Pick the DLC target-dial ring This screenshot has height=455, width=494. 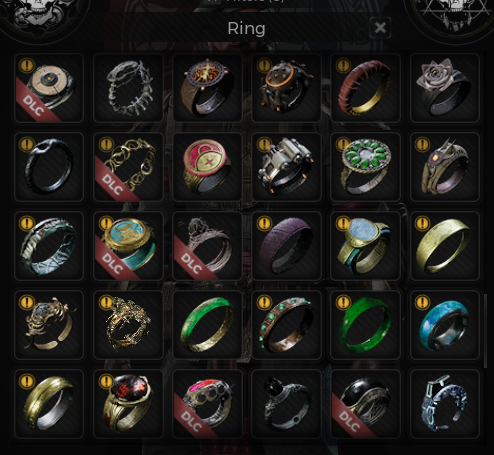coord(49,88)
